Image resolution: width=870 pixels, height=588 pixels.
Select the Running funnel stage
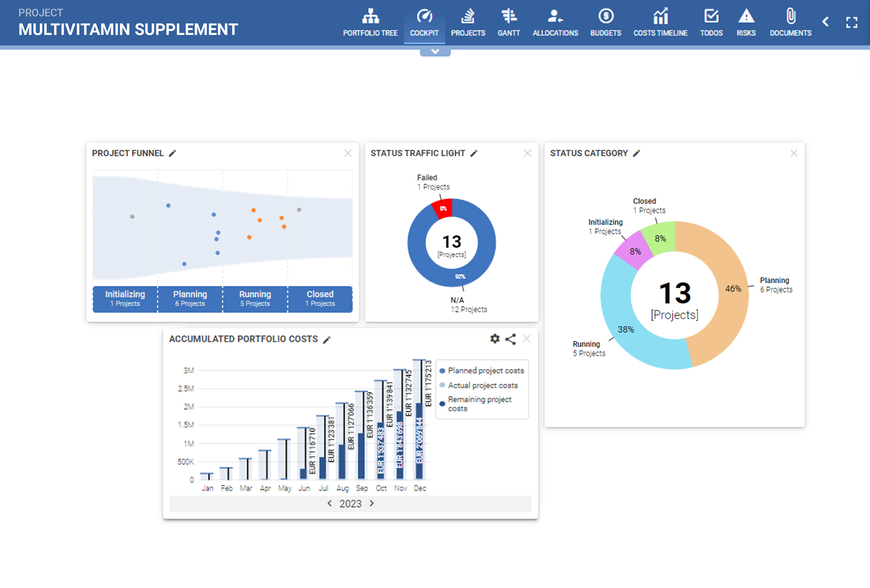click(255, 299)
